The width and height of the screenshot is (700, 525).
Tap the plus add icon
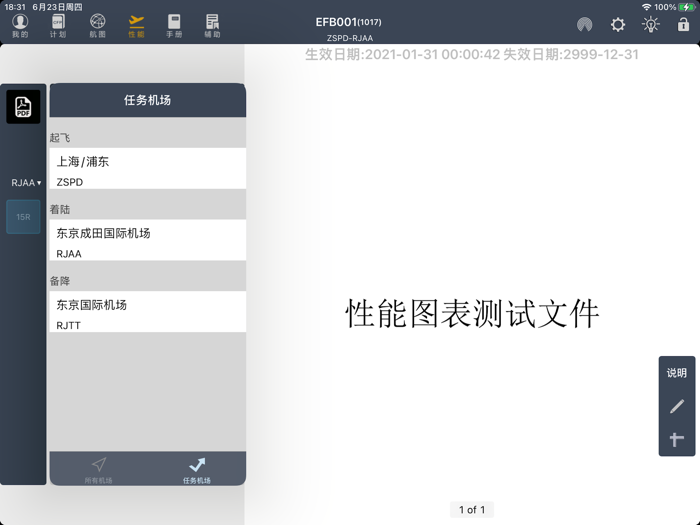(x=677, y=439)
